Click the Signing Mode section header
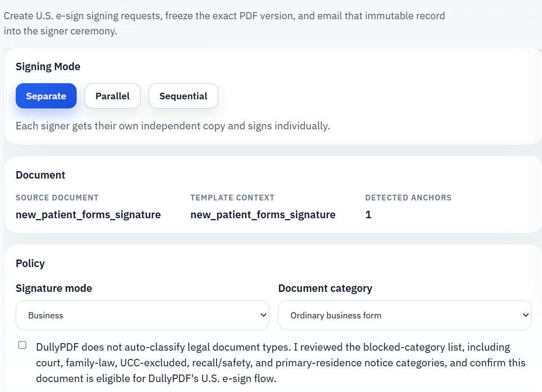 pyautogui.click(x=48, y=66)
